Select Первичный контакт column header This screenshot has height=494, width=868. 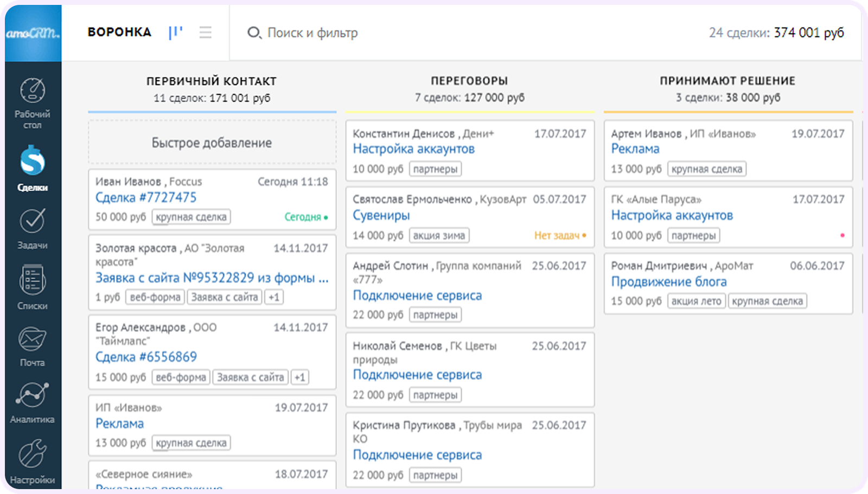tap(212, 81)
